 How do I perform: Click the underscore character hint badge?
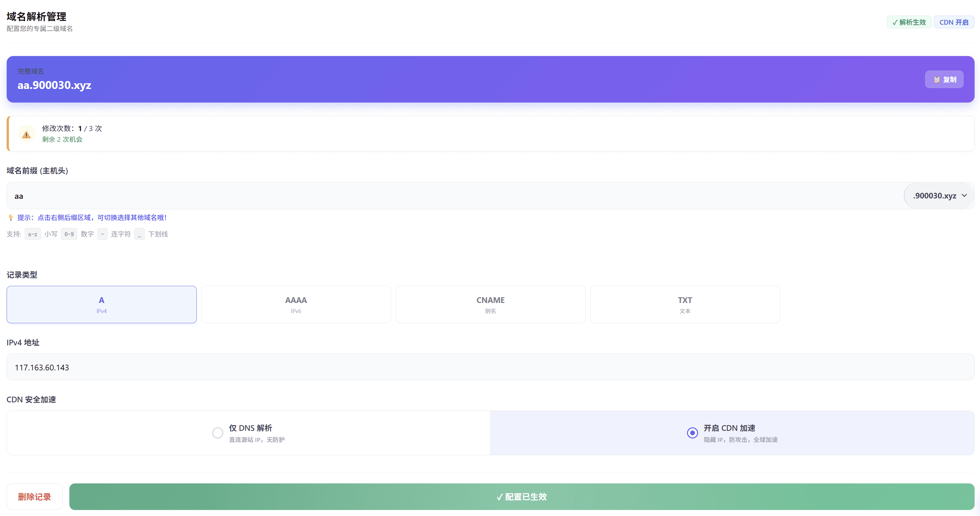139,234
